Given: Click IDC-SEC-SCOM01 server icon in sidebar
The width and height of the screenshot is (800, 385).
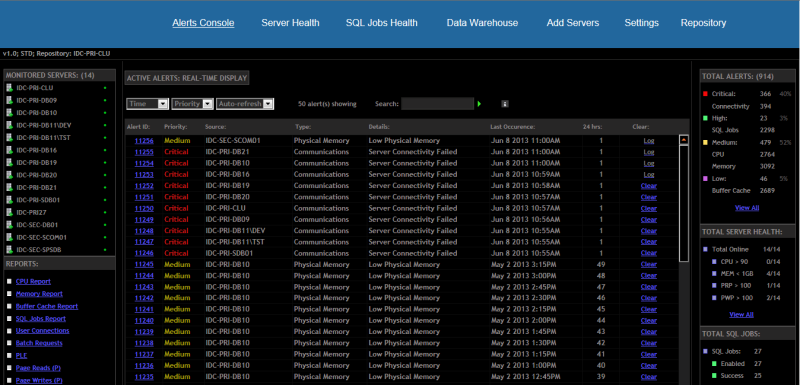Looking at the screenshot, I should [9, 237].
